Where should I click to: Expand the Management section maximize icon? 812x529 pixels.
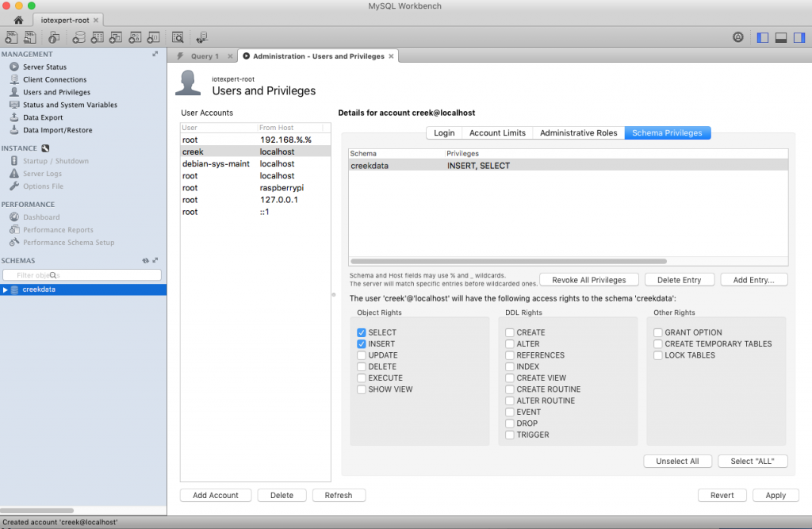[x=155, y=54]
